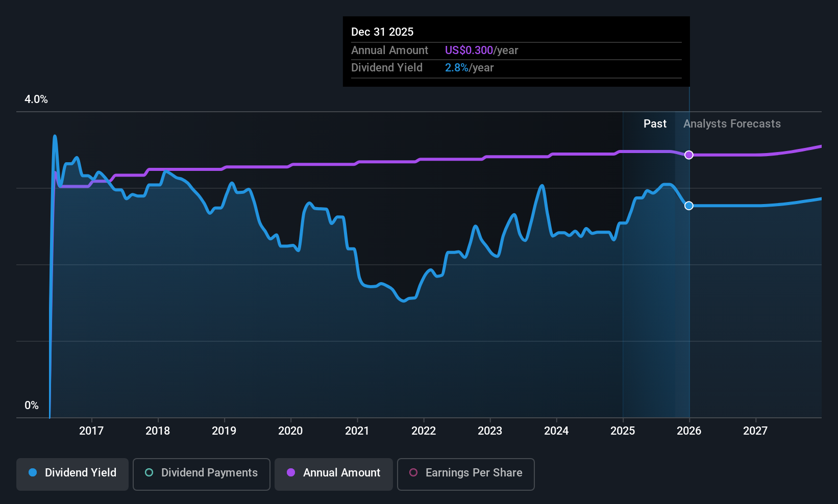Click the 2023 x-axis year label

tap(490, 431)
